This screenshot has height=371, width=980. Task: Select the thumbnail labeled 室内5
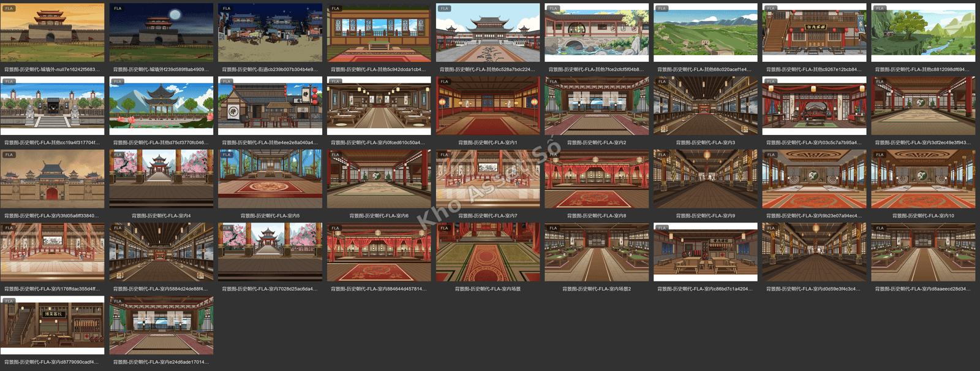pyautogui.click(x=270, y=178)
